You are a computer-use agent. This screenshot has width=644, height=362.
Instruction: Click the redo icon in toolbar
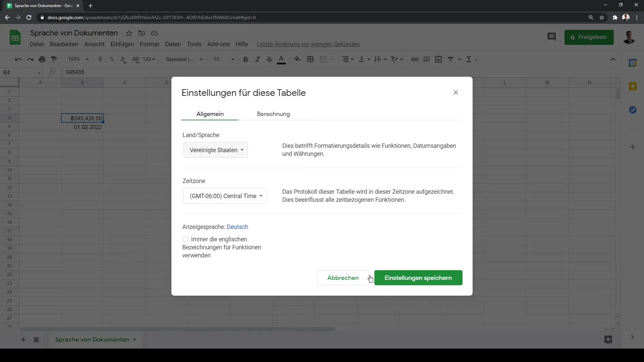click(30, 59)
